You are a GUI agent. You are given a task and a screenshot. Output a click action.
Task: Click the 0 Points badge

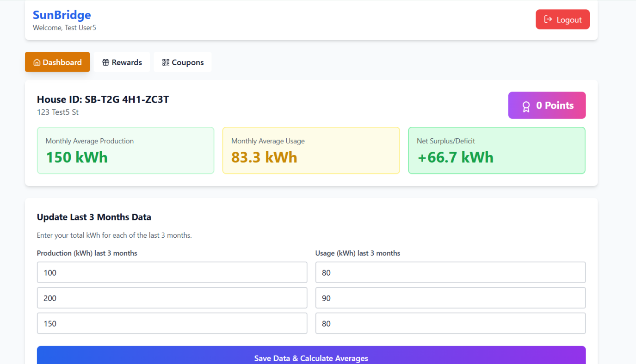(x=547, y=105)
